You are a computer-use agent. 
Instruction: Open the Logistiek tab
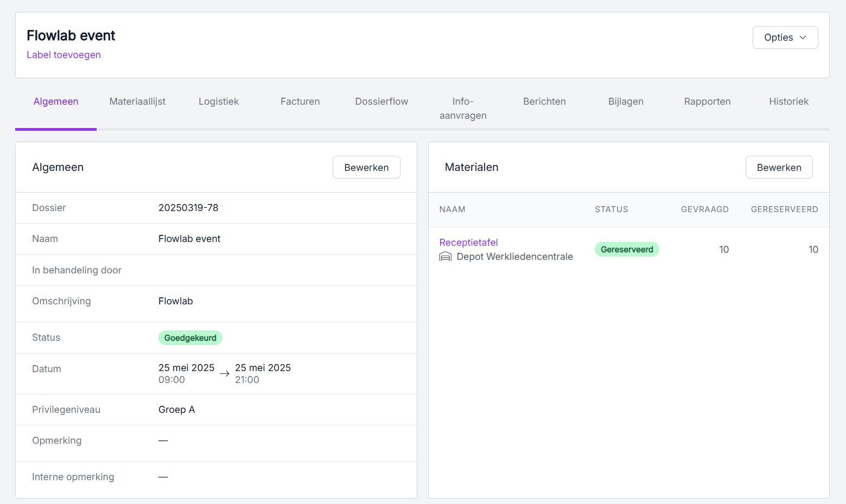[x=219, y=101]
